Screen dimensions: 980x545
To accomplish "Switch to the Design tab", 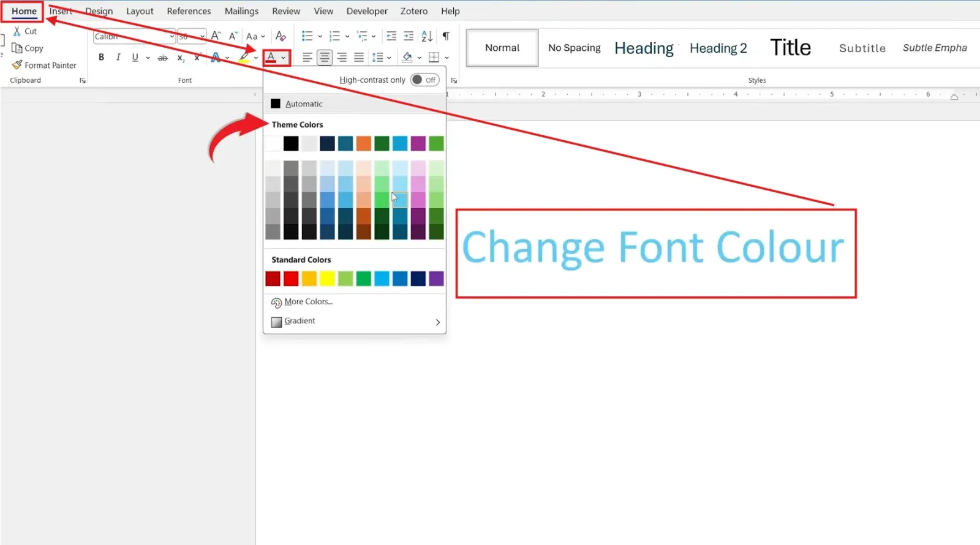I will tap(99, 11).
